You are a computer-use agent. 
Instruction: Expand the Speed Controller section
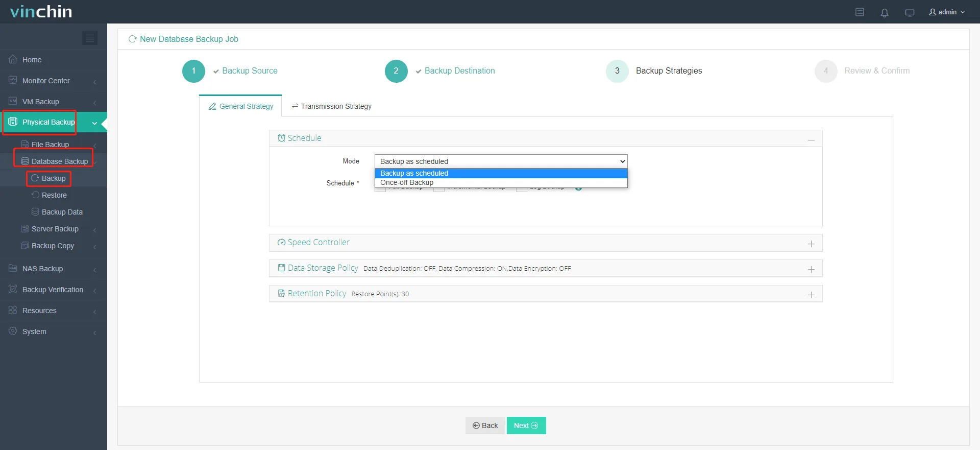811,244
